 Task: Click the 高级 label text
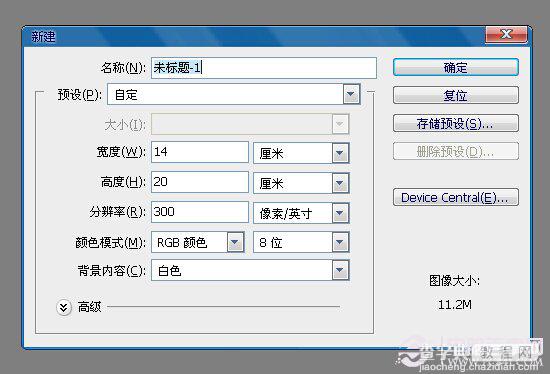pos(89,307)
